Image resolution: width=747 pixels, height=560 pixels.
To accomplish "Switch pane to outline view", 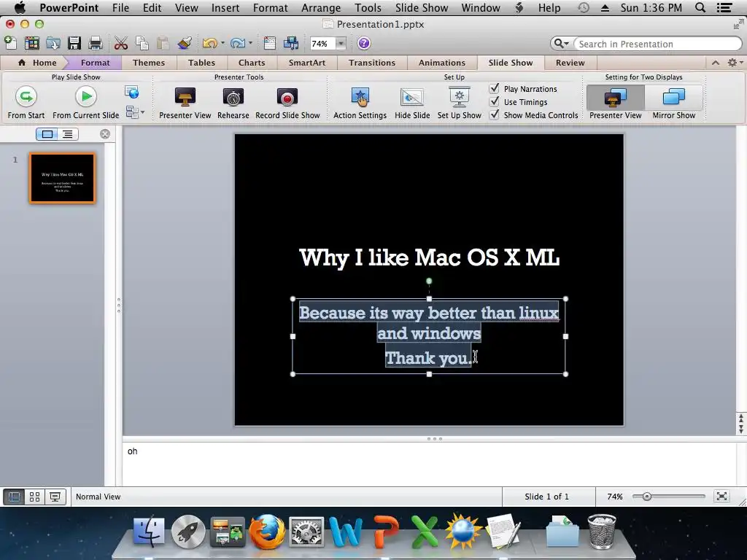I will click(x=68, y=134).
